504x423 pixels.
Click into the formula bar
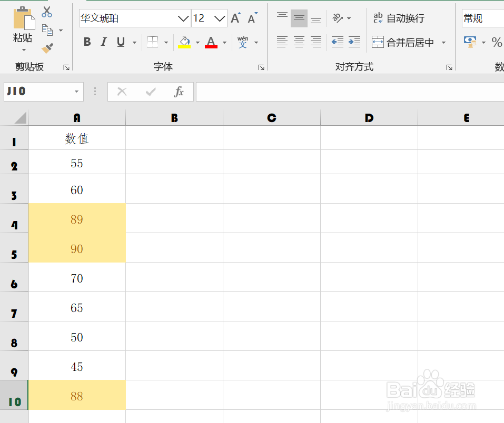coord(350,92)
